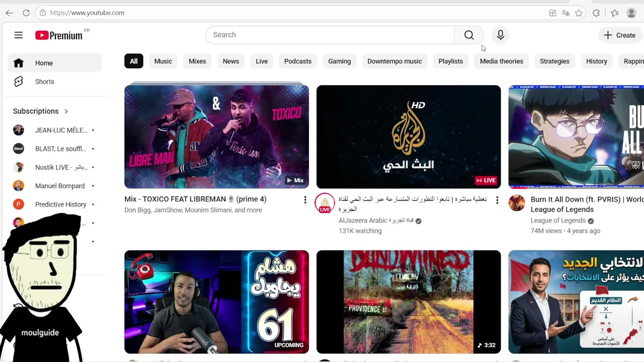Screen dimensions: 644x362
Task: Open BLAST, Le souffl... subscription
Action: [x=55, y=149]
